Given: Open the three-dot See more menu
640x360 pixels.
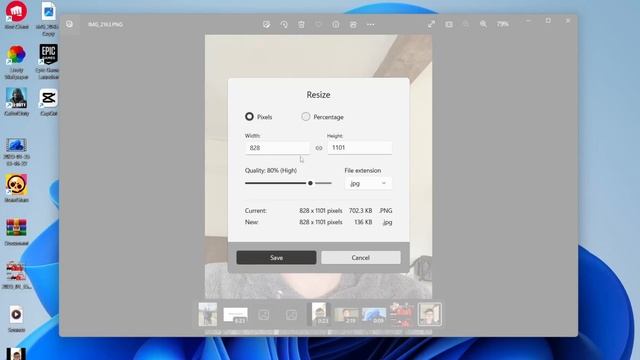Looking at the screenshot, I should pyautogui.click(x=370, y=24).
